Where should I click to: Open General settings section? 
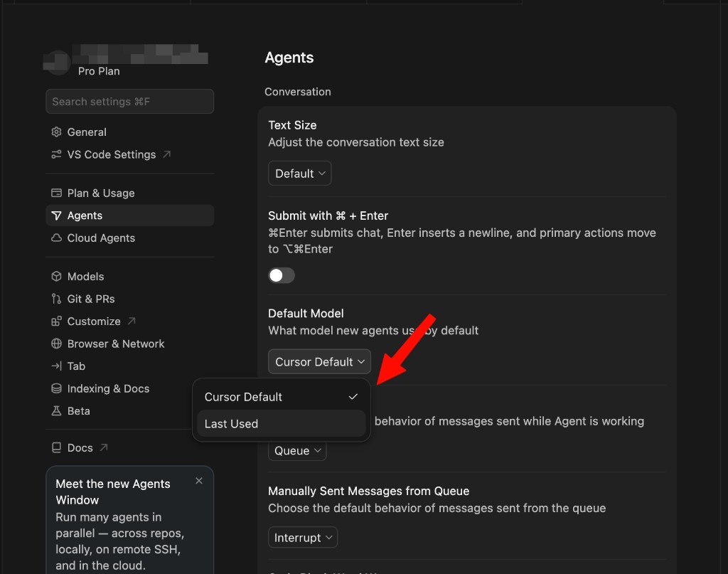pyautogui.click(x=130, y=132)
